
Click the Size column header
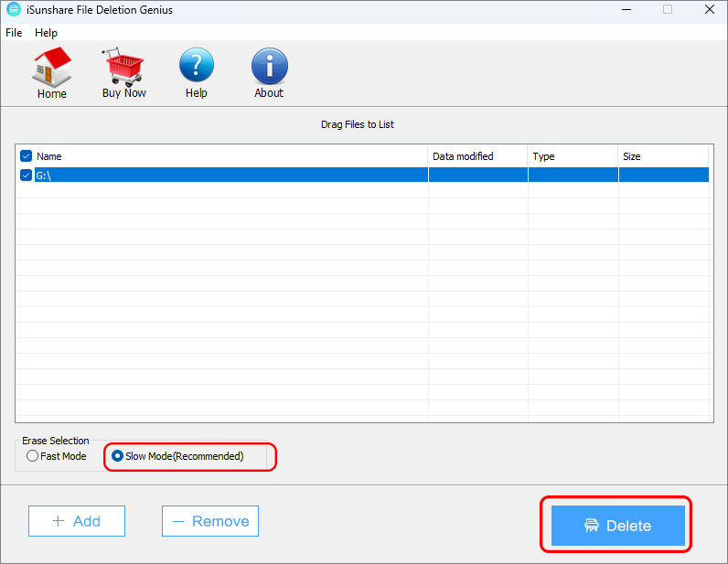pyautogui.click(x=662, y=156)
